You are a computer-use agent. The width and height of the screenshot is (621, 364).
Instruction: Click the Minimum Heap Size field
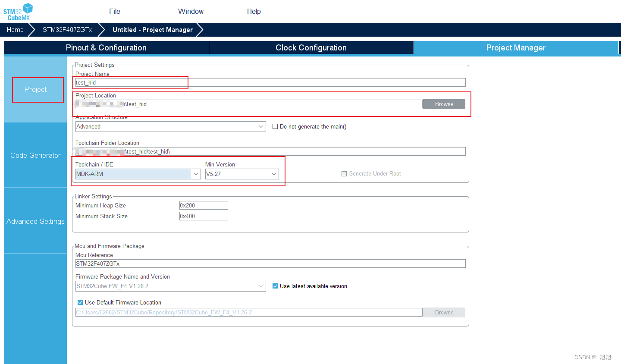[x=204, y=205]
